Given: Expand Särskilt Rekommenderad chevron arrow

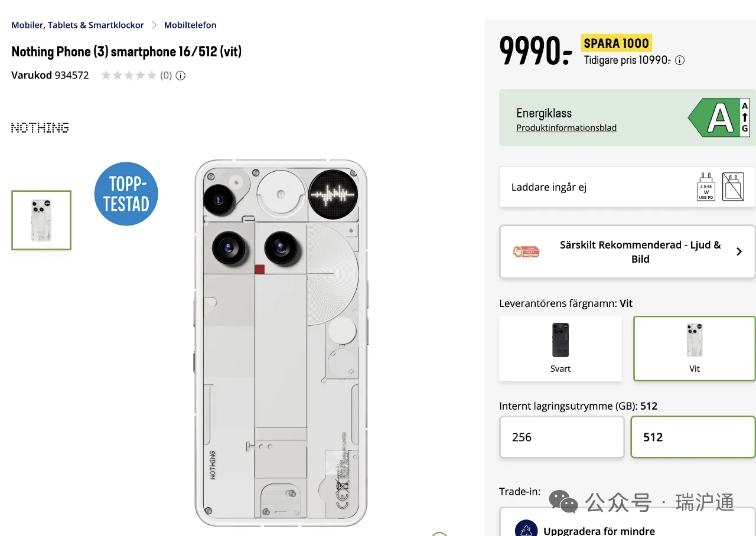Looking at the screenshot, I should [x=739, y=252].
